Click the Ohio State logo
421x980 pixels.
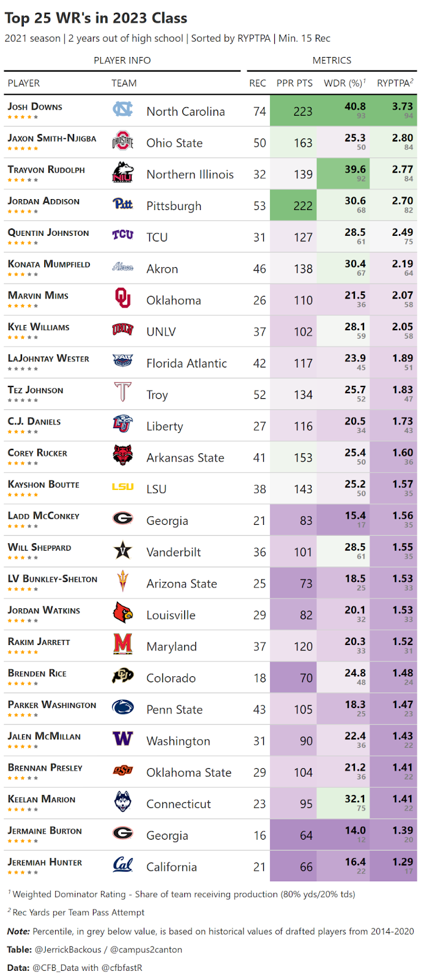(x=122, y=141)
